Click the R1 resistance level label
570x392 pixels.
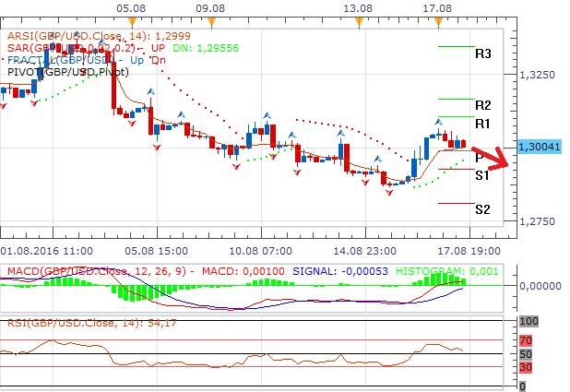point(482,124)
